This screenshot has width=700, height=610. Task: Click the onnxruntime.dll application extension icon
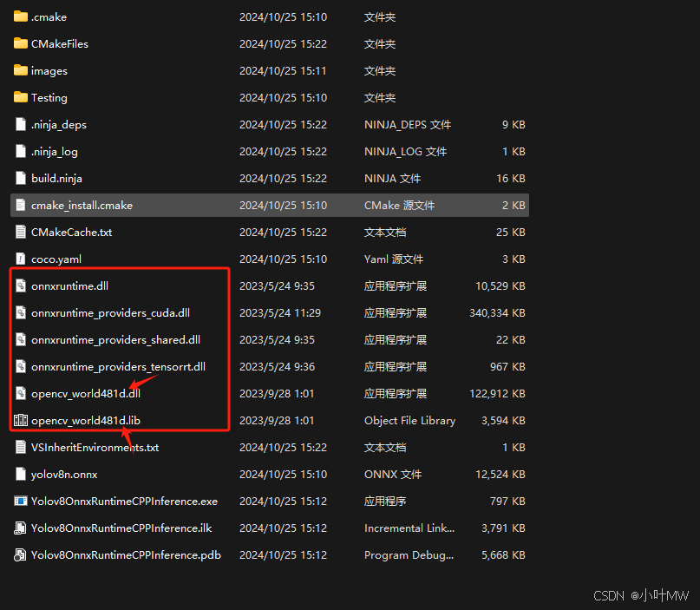coord(21,285)
